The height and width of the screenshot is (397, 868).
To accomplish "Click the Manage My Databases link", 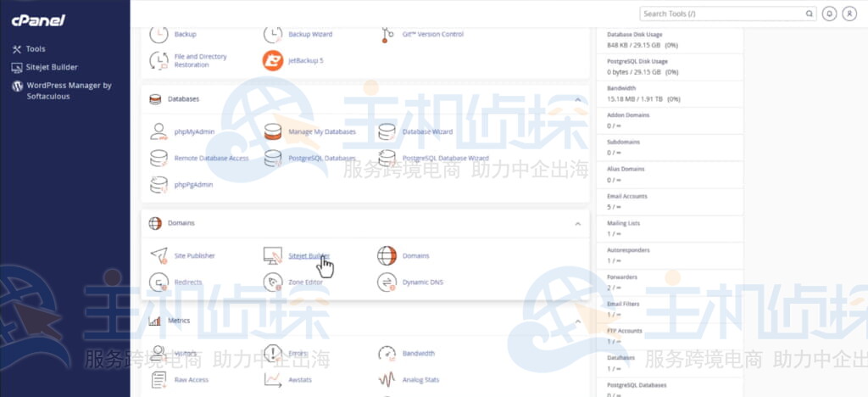I will [322, 131].
